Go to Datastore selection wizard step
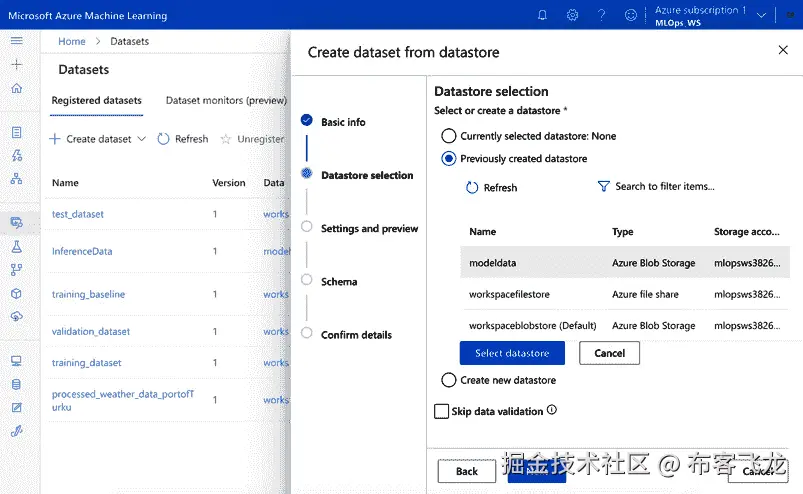The width and height of the screenshot is (803, 494). coord(367,175)
